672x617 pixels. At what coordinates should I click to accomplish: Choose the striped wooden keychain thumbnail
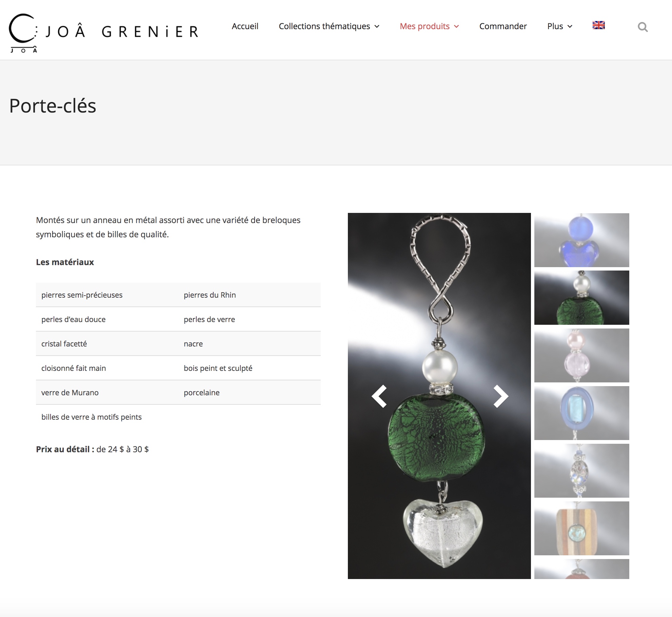(581, 528)
